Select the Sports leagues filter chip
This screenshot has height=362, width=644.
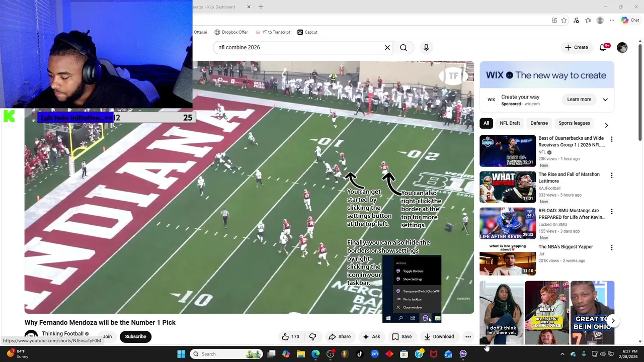(574, 123)
